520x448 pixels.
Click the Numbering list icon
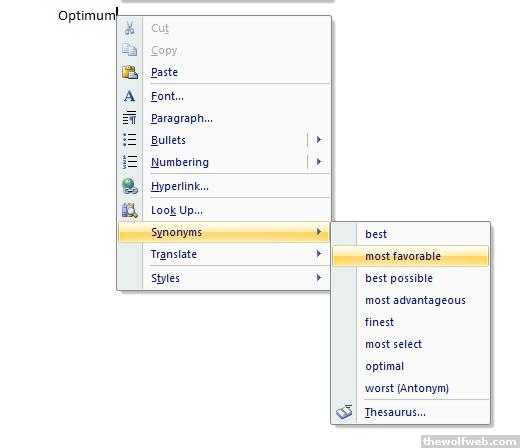click(130, 162)
